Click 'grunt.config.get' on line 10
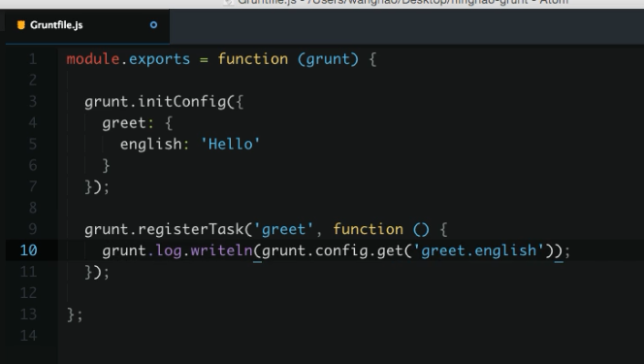Screen dimensions: 644x364 [333, 250]
